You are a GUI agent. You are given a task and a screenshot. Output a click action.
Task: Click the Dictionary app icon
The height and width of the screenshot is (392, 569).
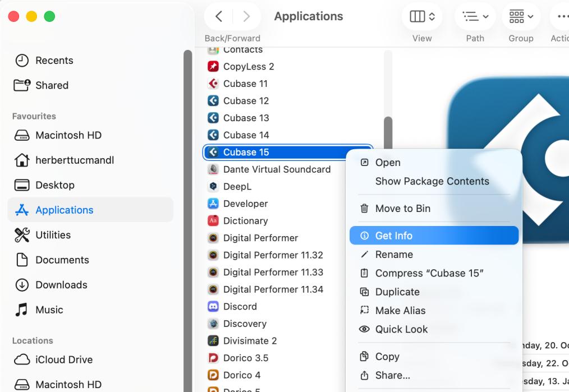(213, 221)
